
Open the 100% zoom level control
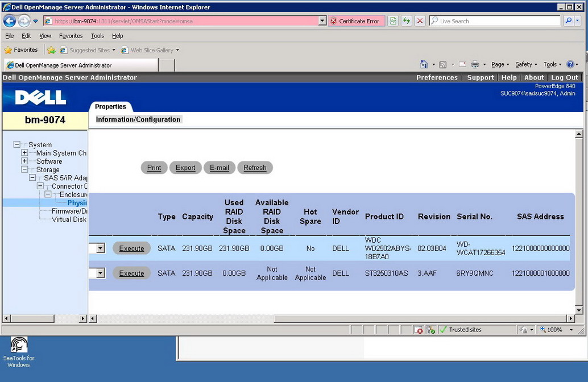557,330
